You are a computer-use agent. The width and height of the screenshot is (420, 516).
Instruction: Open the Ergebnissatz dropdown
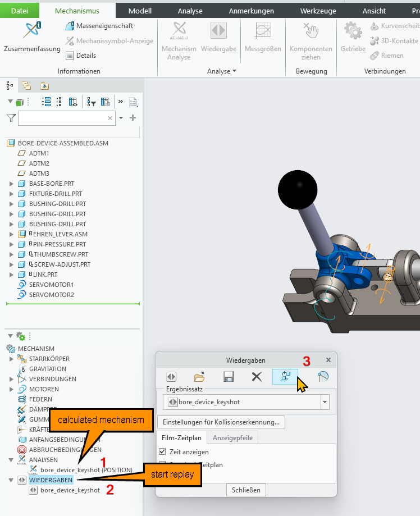click(x=325, y=402)
